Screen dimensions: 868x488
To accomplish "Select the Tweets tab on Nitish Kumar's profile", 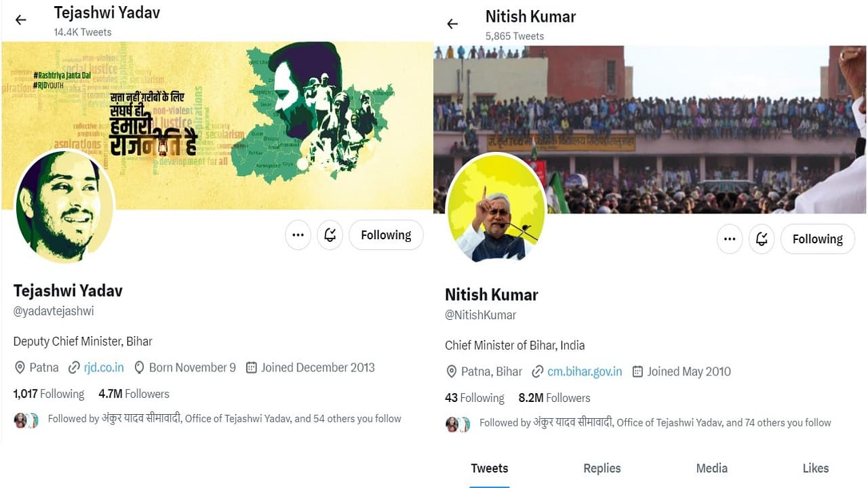I will pyautogui.click(x=489, y=468).
